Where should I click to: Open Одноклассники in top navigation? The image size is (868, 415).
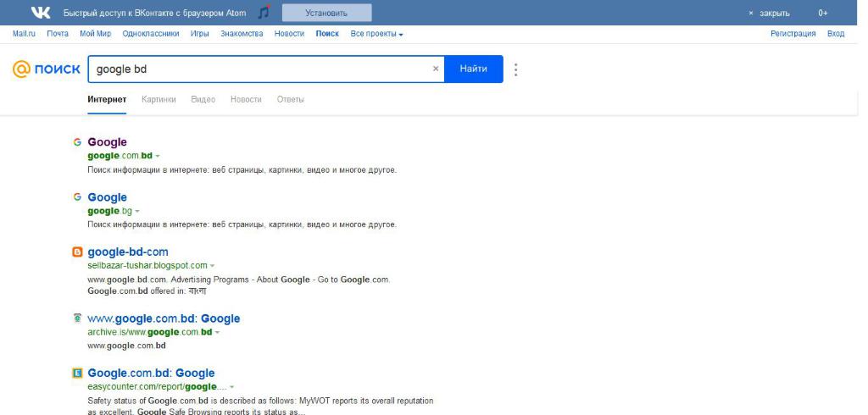(x=151, y=34)
